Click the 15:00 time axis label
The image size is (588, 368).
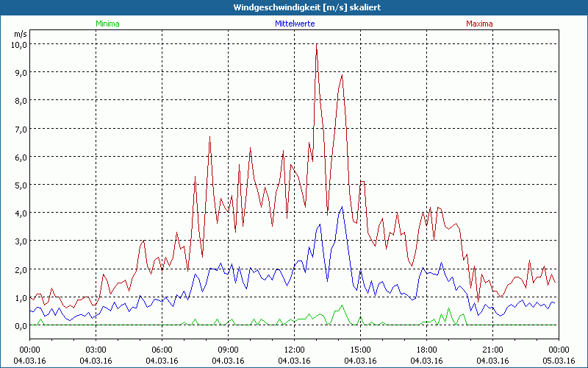360,350
